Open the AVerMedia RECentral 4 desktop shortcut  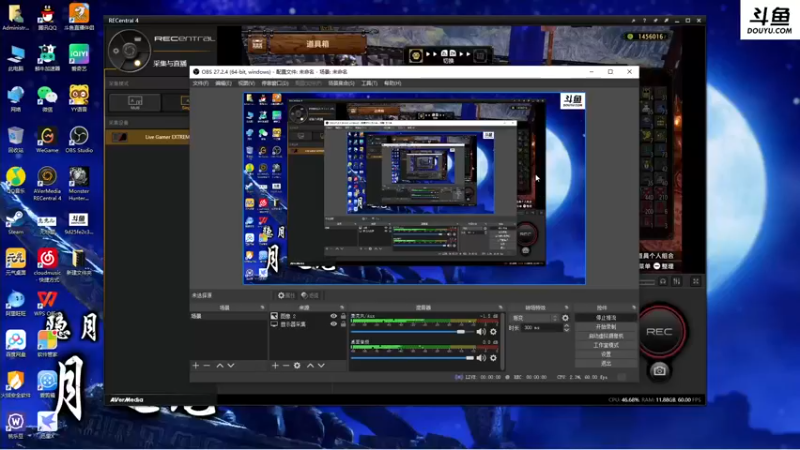coord(47,184)
